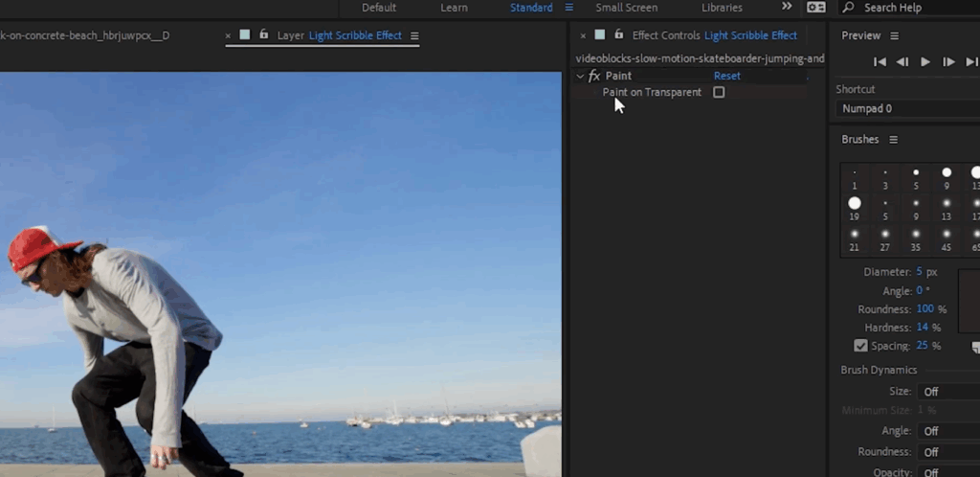Step forward one frame in Preview
The image size is (980, 477).
pos(948,61)
